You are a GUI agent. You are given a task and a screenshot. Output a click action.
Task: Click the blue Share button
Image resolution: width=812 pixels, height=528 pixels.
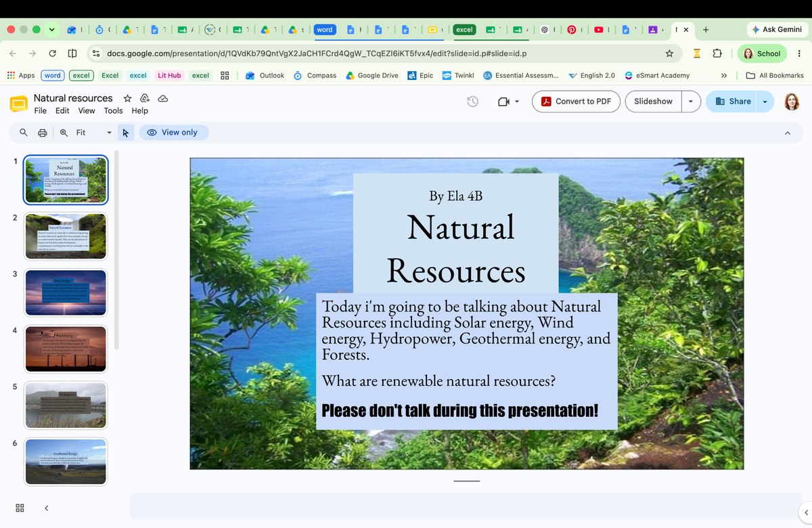(x=732, y=102)
